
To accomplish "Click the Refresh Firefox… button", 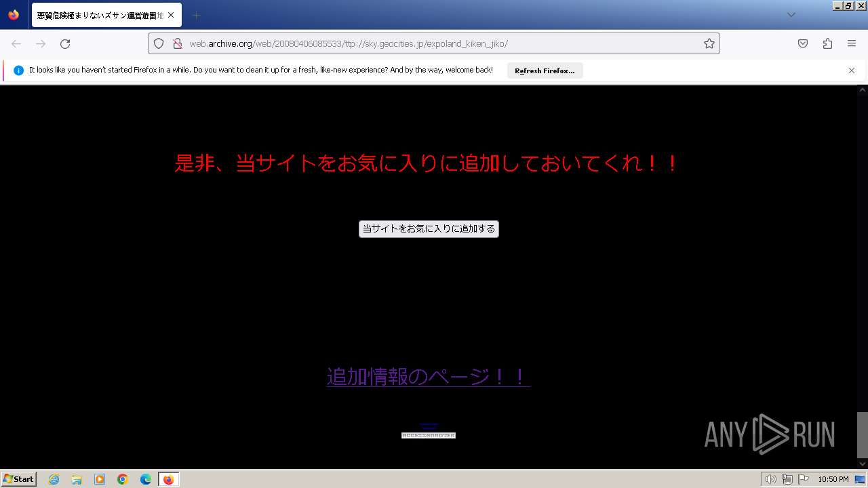I will tap(545, 70).
